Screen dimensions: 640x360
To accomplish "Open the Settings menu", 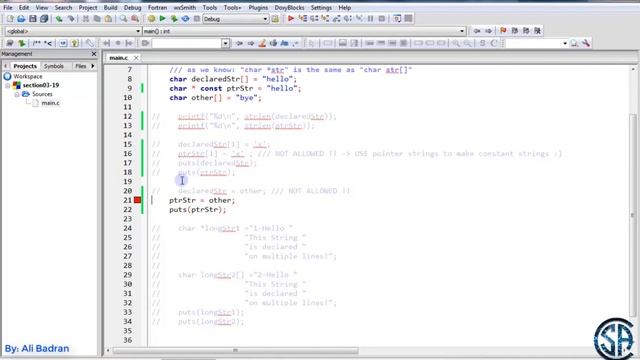I will tap(321, 7).
